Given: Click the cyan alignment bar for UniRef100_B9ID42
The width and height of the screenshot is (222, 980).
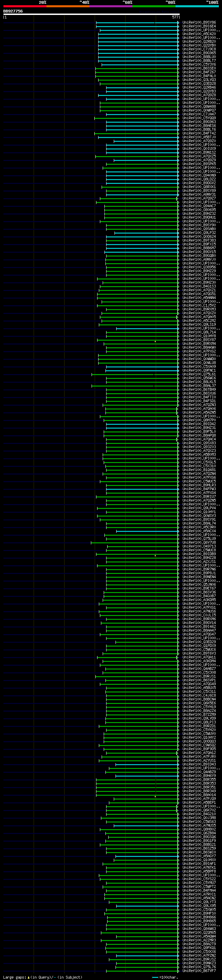Looking at the screenshot, I should point(142,424).
